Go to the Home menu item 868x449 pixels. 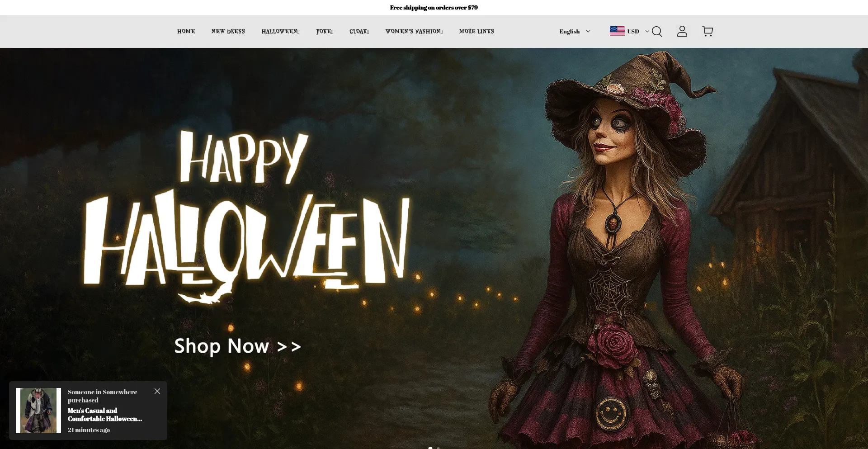[x=186, y=31]
